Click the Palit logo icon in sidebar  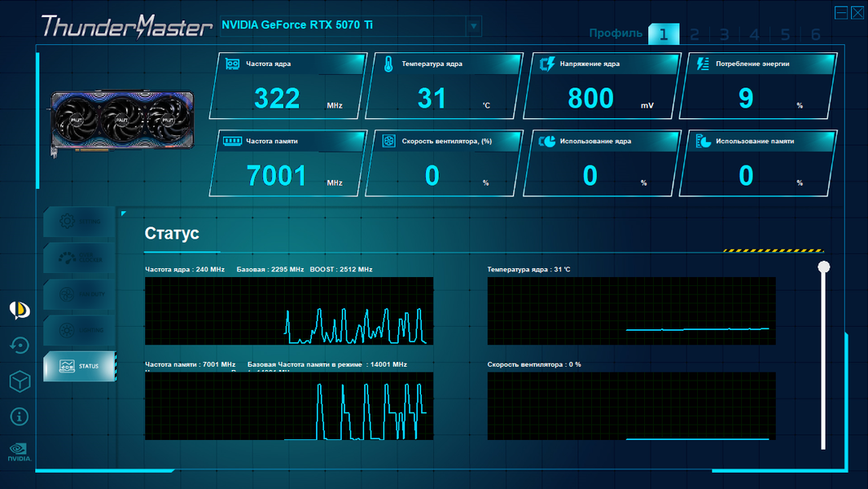(20, 310)
